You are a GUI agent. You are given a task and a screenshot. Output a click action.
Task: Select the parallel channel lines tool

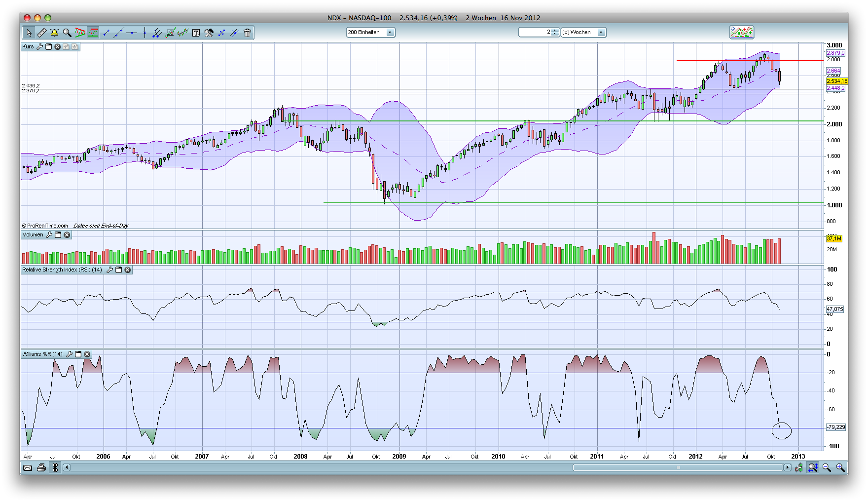tap(157, 33)
